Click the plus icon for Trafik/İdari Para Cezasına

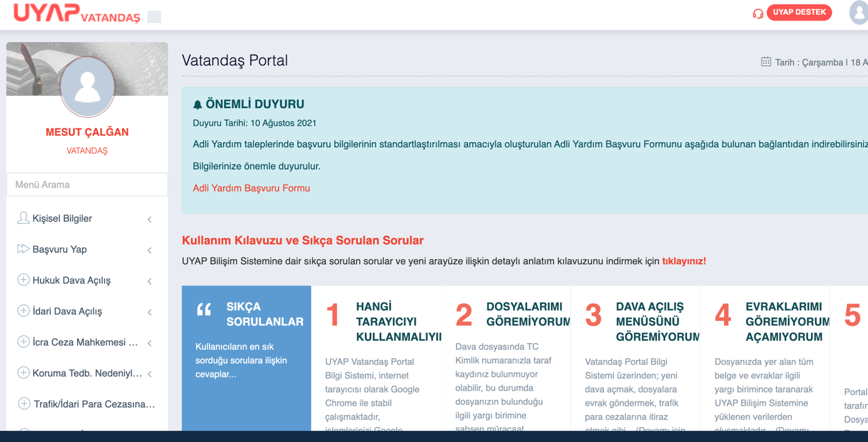pyautogui.click(x=24, y=404)
